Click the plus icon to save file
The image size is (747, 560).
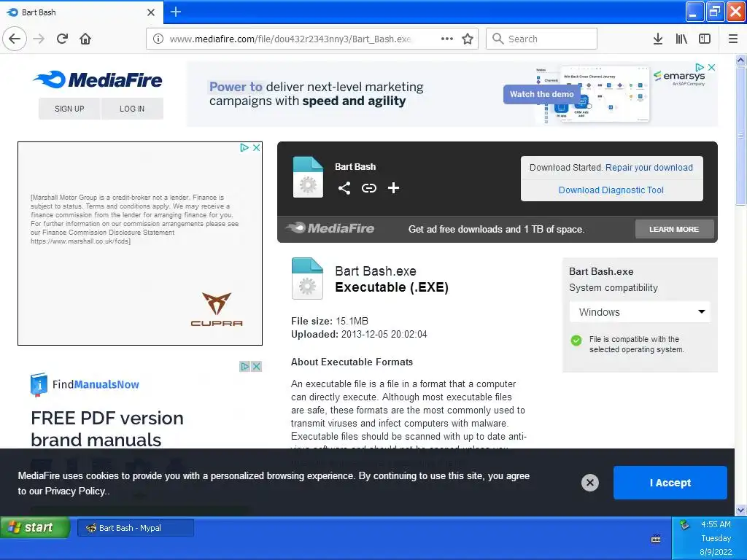click(x=393, y=188)
